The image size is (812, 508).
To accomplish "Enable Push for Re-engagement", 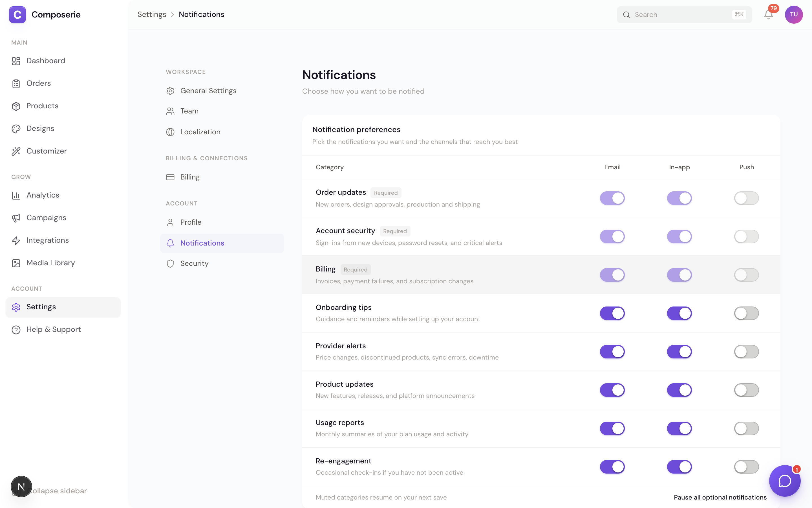I will tap(746, 467).
